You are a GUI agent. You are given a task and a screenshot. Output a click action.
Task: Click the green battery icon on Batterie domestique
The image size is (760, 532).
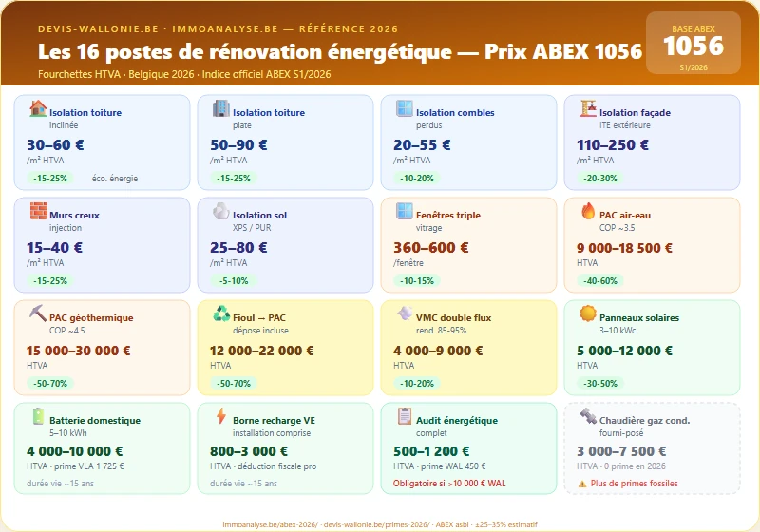(x=38, y=416)
